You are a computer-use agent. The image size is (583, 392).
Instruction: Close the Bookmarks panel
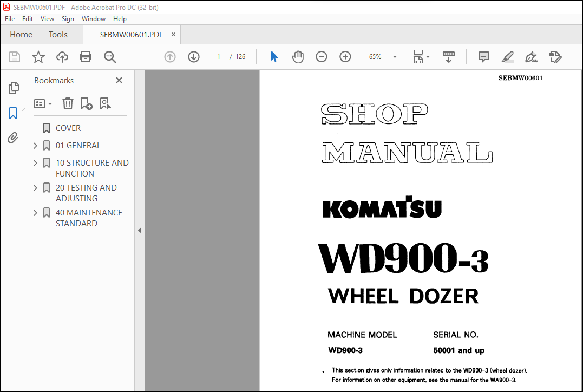(119, 80)
